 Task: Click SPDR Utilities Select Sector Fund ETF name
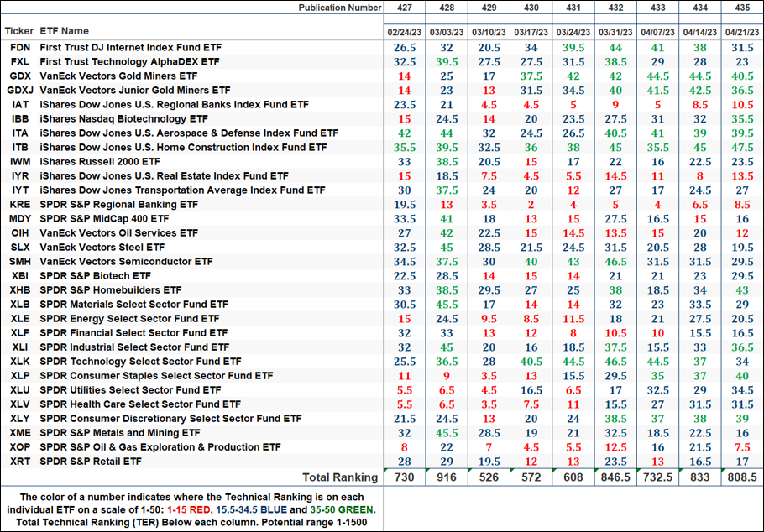coord(131,390)
